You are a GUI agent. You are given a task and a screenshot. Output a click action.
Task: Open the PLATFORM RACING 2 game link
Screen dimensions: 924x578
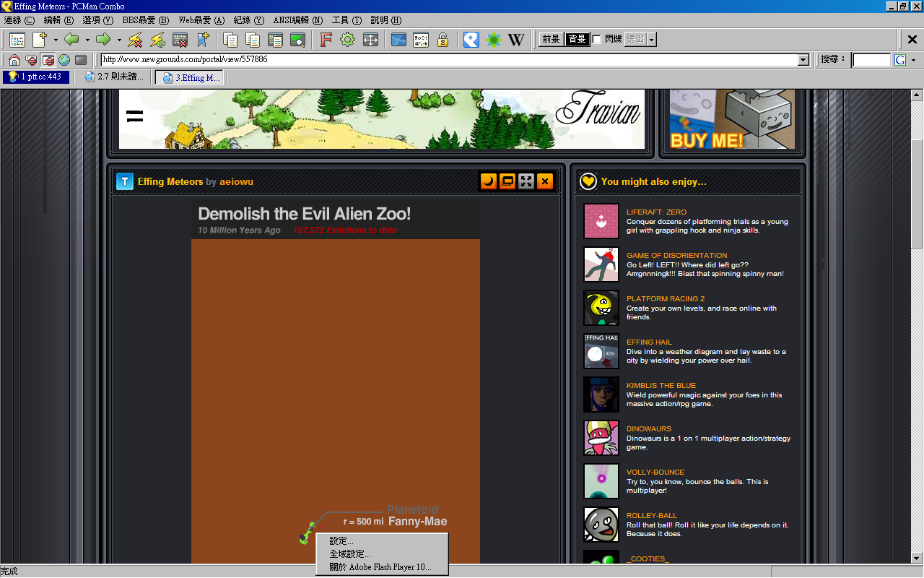(x=665, y=298)
